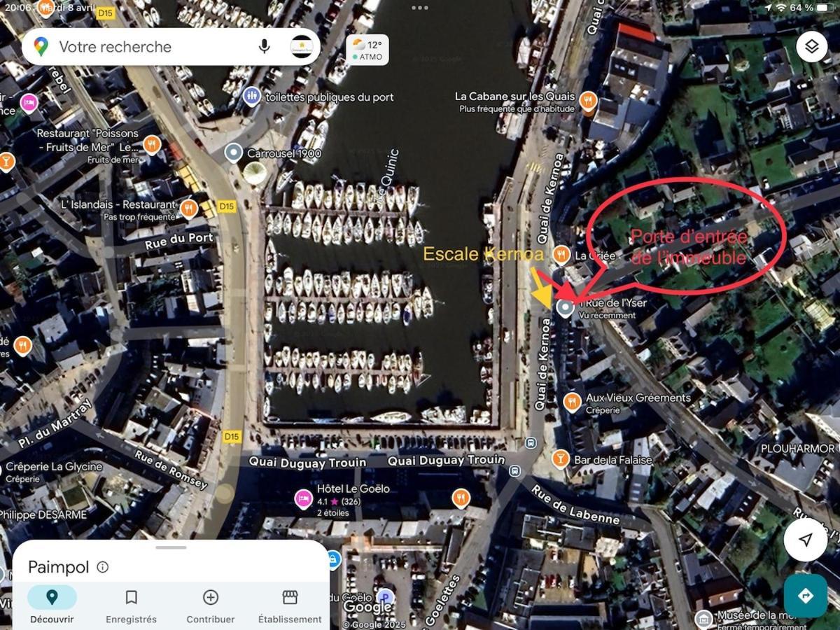840x630 pixels.
Task: Select La Cabane sur les Quais restaurant pin
Action: 588,101
